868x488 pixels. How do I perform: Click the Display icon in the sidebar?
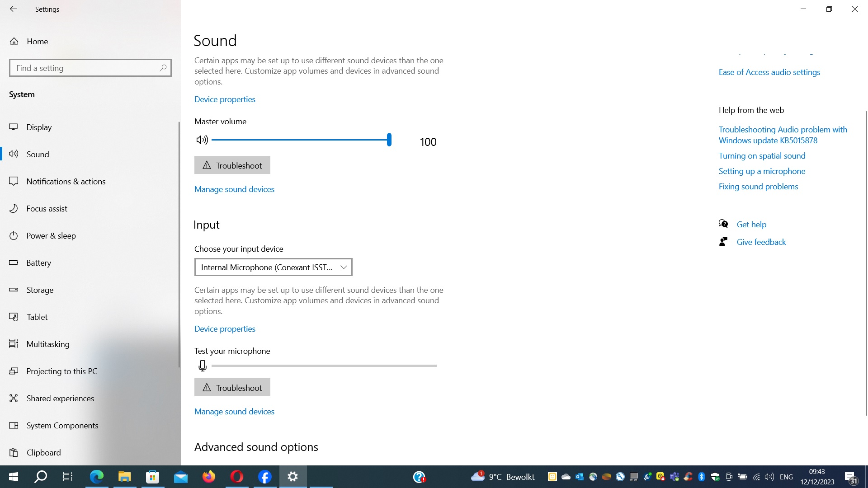pyautogui.click(x=14, y=127)
